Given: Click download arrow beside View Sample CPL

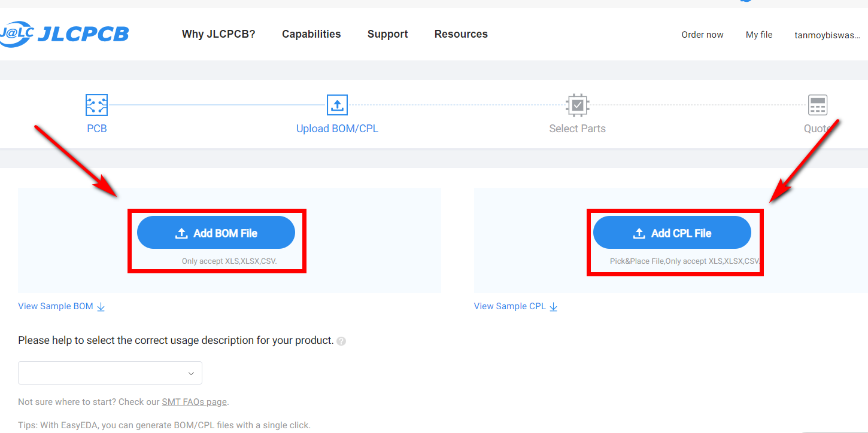Looking at the screenshot, I should 554,307.
